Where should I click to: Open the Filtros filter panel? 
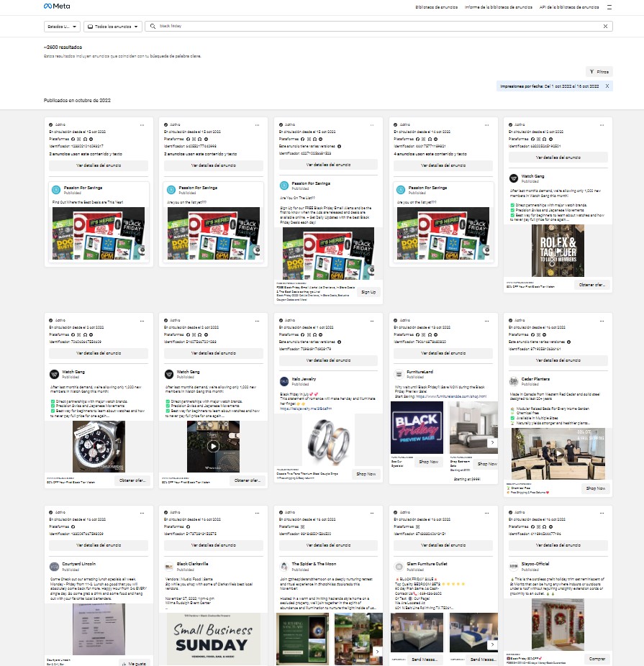(x=599, y=72)
